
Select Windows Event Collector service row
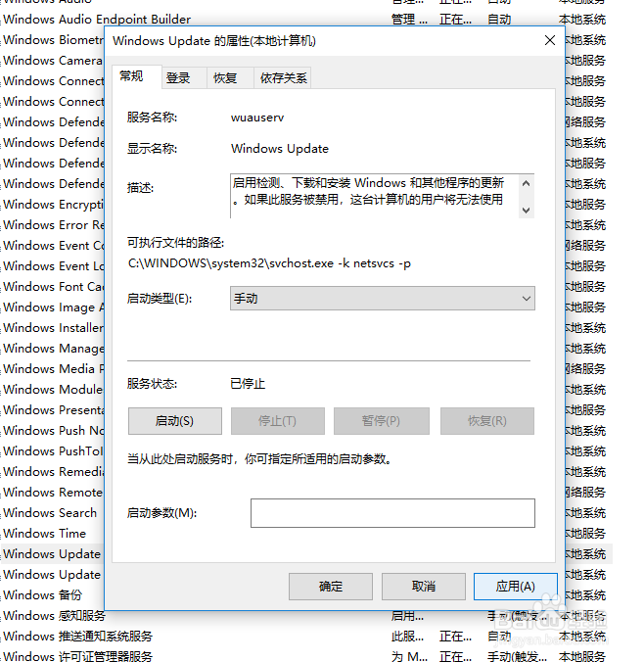(53, 246)
